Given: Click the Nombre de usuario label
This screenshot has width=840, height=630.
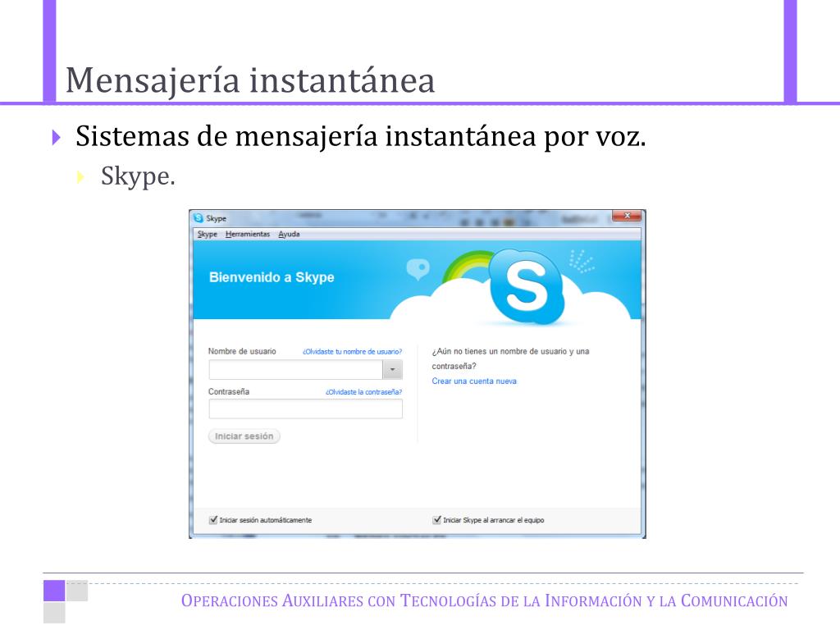Looking at the screenshot, I should coord(242,351).
